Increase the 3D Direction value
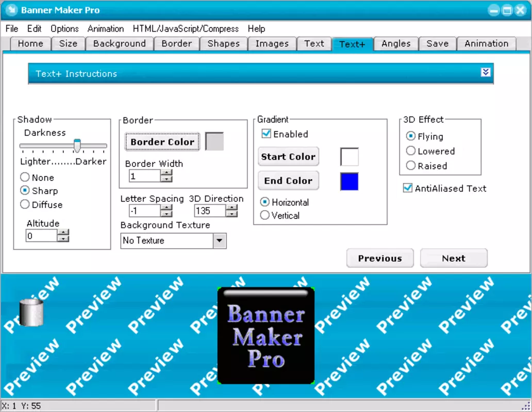This screenshot has width=532, height=412. (x=231, y=208)
